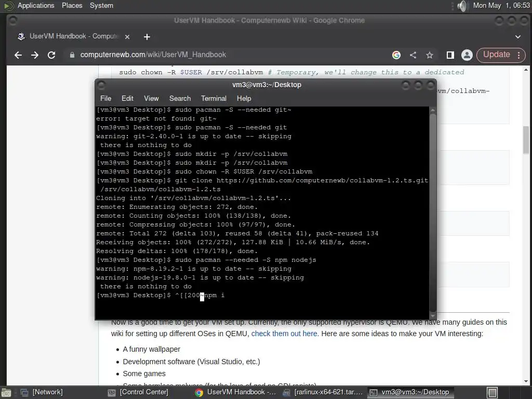Open a new Chrome tab
The image size is (532, 399).
click(x=147, y=37)
